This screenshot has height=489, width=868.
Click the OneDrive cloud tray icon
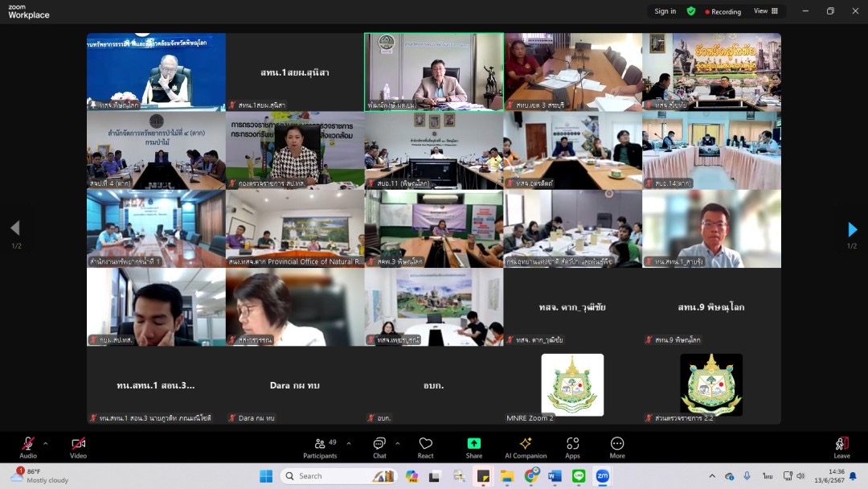click(730, 476)
